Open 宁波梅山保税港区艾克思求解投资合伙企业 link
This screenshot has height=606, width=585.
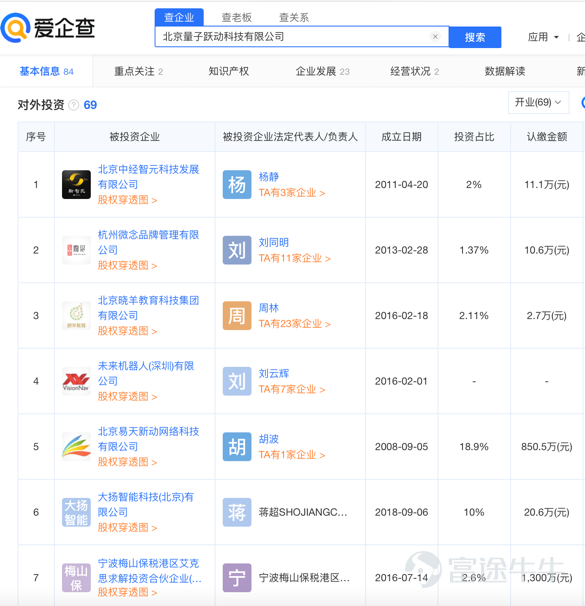pos(150,571)
